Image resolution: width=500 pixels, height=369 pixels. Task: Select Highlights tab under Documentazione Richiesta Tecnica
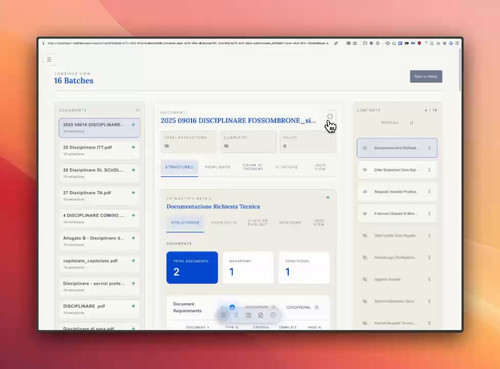point(224,222)
